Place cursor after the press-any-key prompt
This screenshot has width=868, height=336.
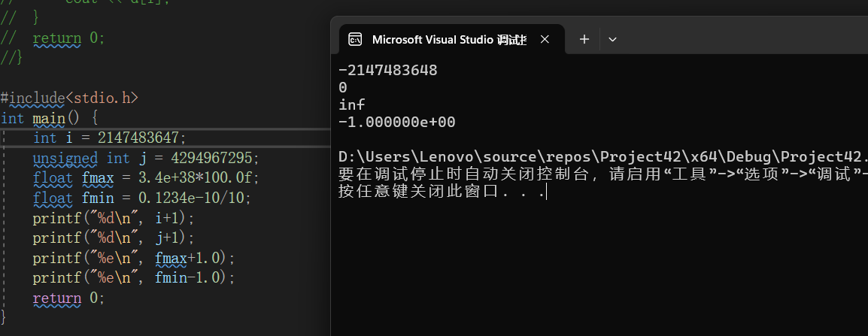[x=547, y=192]
